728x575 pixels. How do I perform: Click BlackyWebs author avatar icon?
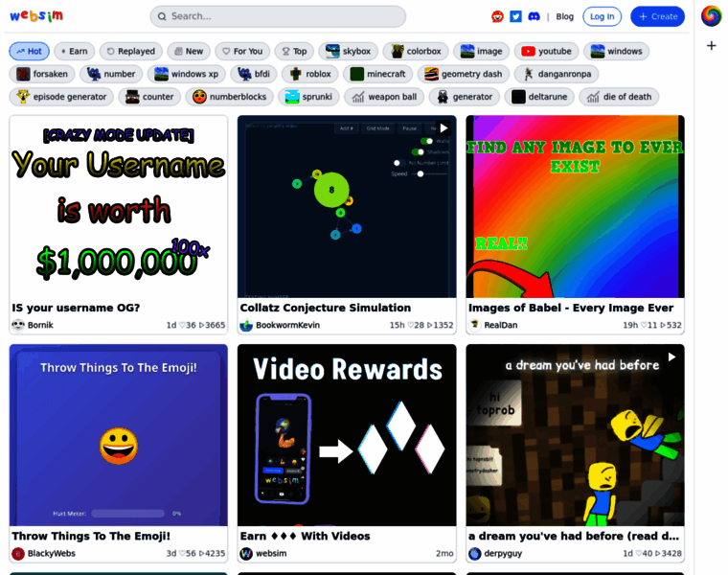click(x=18, y=554)
